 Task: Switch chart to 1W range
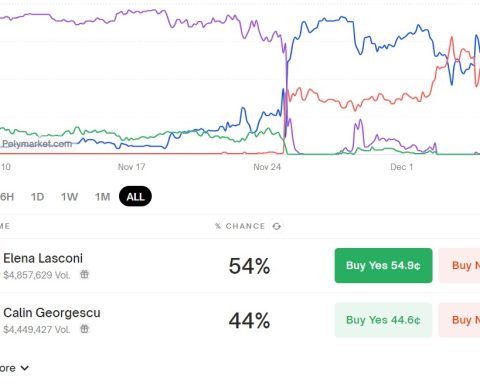click(69, 197)
